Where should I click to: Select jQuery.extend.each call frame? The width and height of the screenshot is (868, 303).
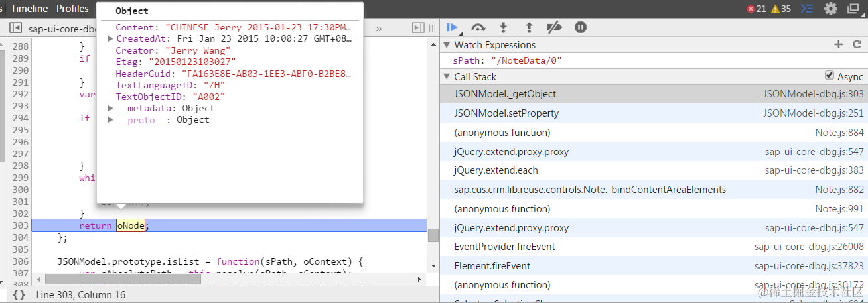654,170
